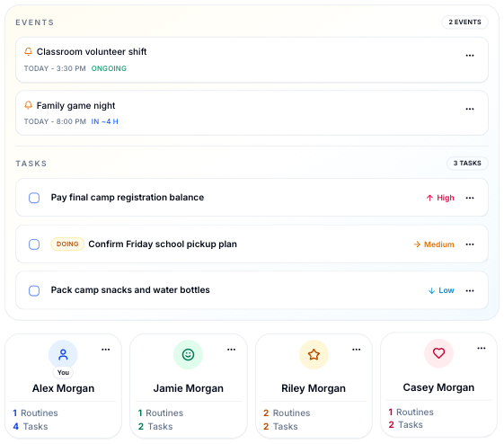Click the 2 EVENTS count badge
Viewport: 504px width, 444px height.
(x=464, y=22)
